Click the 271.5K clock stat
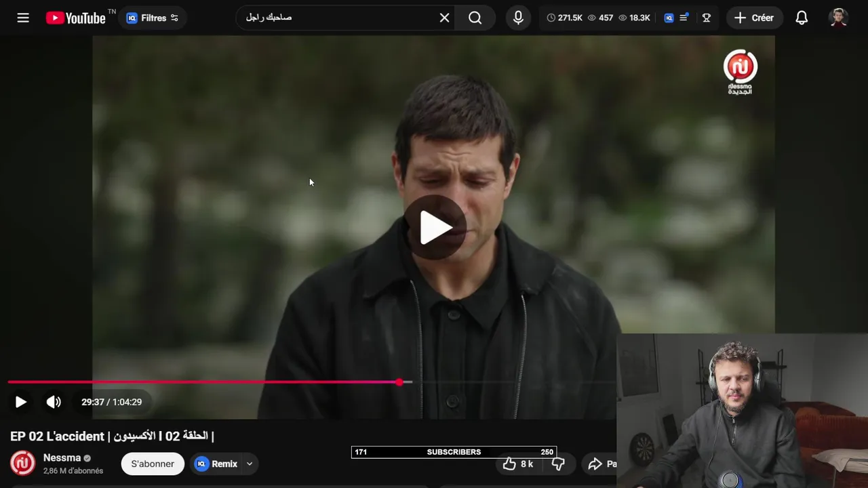The height and width of the screenshot is (488, 868). tap(564, 18)
